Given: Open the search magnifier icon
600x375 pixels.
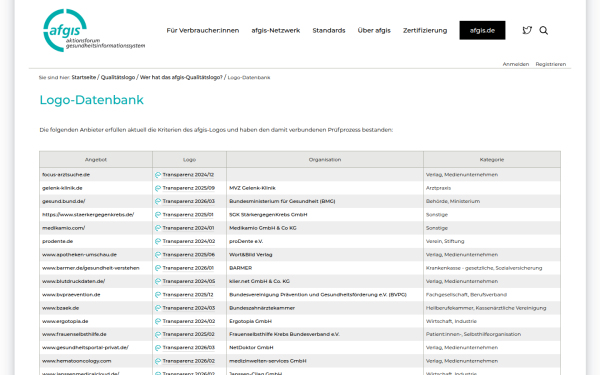Looking at the screenshot, I should [543, 30].
